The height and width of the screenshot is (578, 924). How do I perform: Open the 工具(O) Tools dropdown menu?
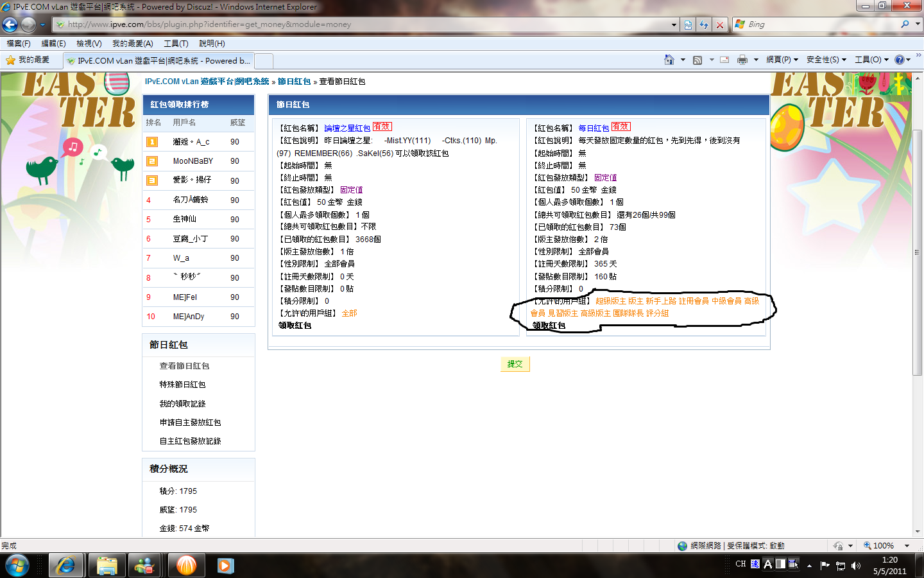pyautogui.click(x=872, y=60)
